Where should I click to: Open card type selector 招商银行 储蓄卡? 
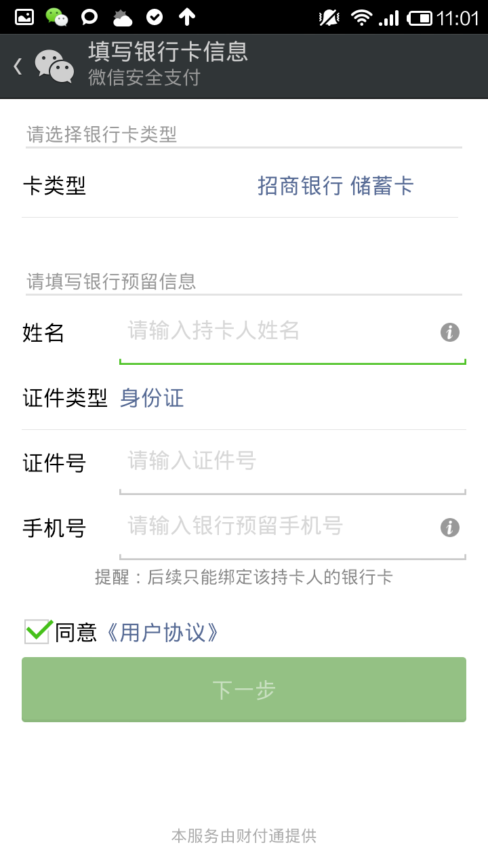tap(335, 186)
